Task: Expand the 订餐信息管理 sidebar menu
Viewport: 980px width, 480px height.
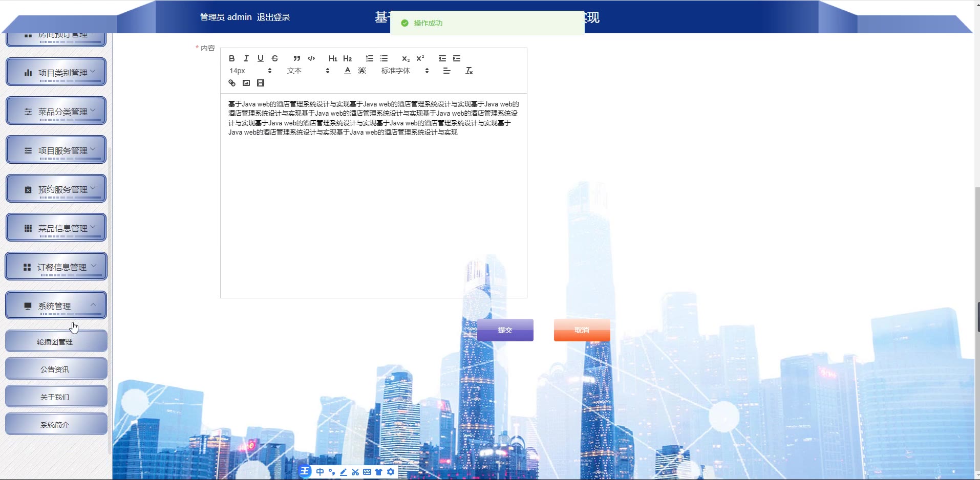Action: coord(56,267)
